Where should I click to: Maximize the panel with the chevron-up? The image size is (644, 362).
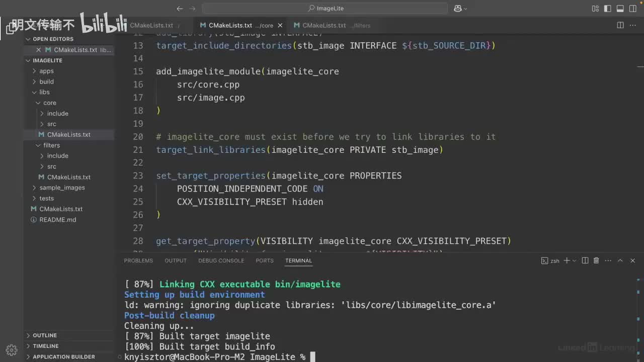[x=620, y=260]
